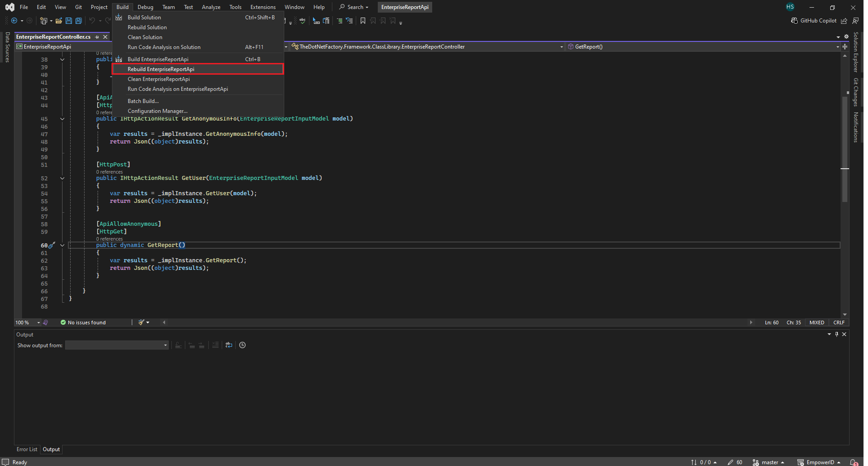868x466 pixels.
Task: Choose Clean EnterpriseReportApi menu entry
Action: pyautogui.click(x=198, y=79)
